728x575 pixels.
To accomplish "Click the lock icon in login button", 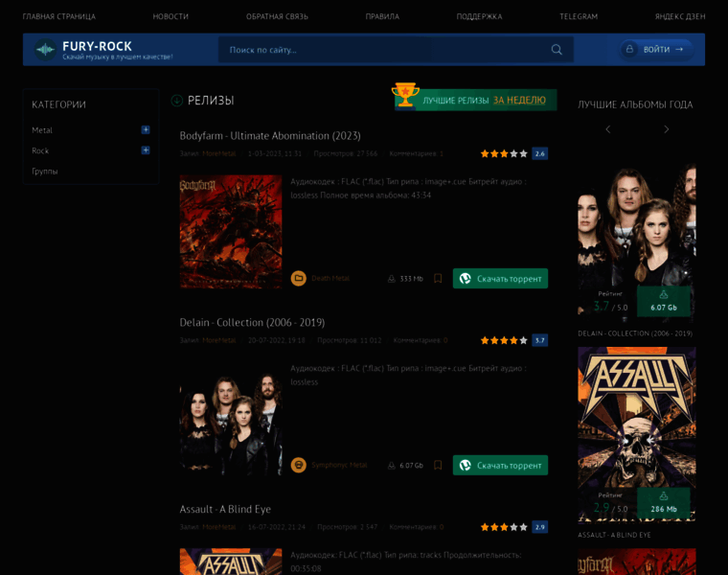I will point(629,49).
